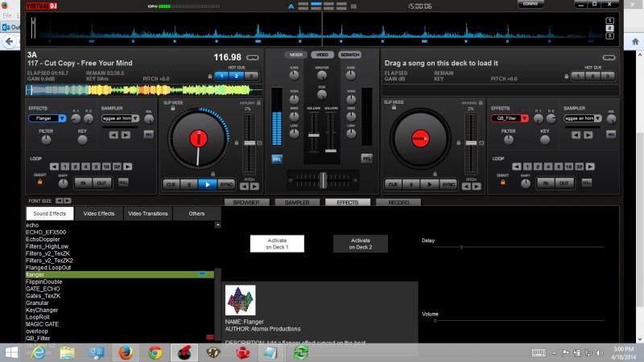
Task: Play the right deck
Action: (x=429, y=185)
